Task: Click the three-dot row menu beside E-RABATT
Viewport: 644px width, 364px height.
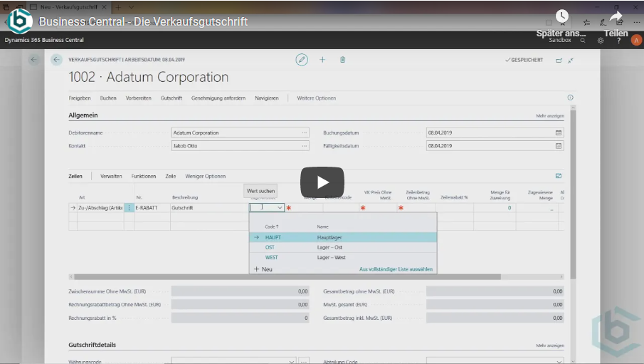Action: click(x=129, y=208)
